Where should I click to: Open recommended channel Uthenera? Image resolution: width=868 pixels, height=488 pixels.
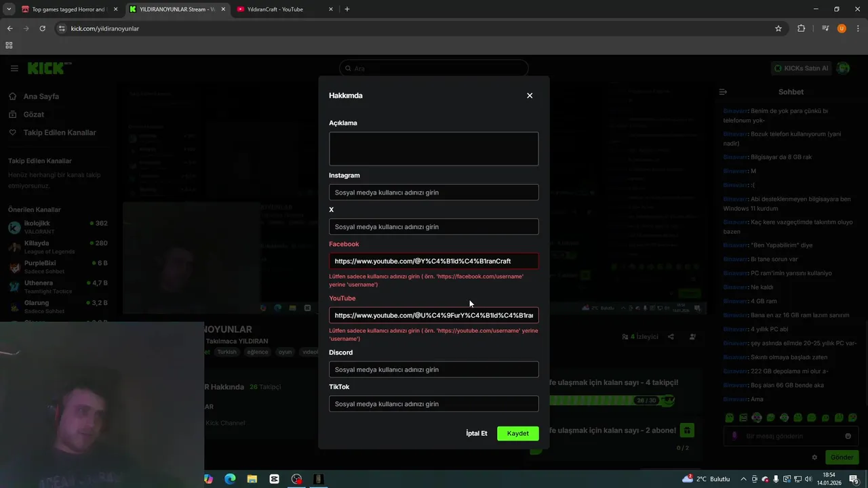click(58, 287)
